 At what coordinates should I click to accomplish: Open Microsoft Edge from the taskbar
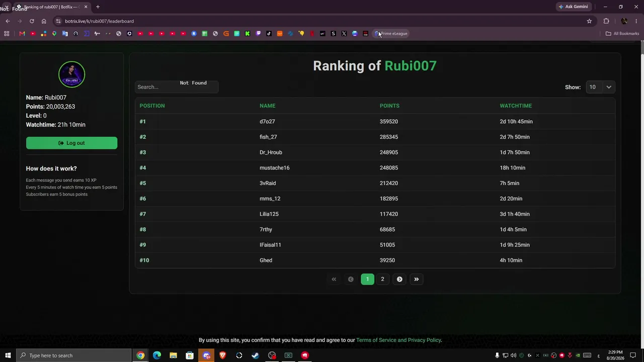(x=157, y=355)
